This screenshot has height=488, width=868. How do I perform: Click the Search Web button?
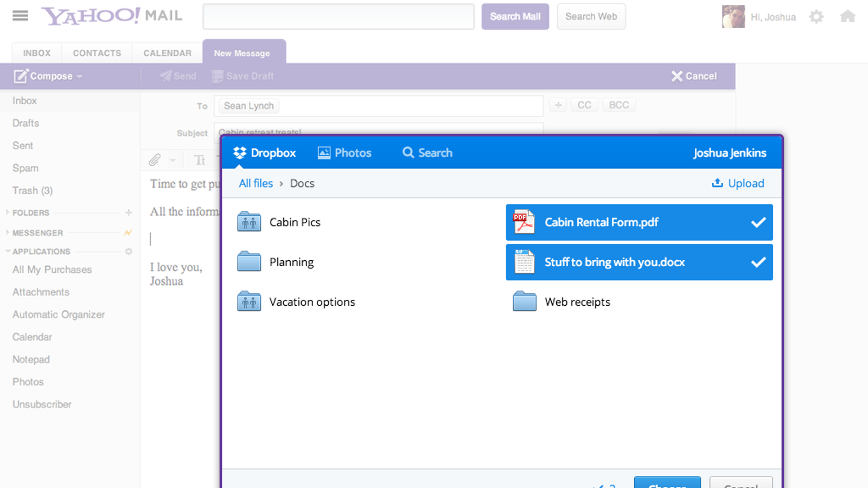[591, 17]
